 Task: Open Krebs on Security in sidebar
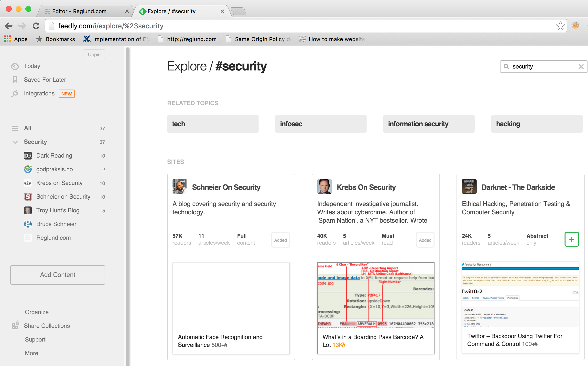pos(59,183)
